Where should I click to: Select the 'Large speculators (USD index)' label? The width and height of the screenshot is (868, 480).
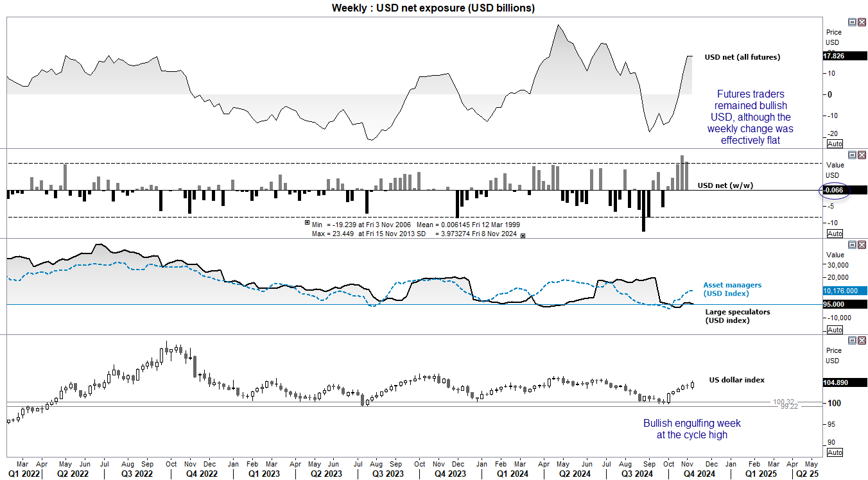click(737, 316)
